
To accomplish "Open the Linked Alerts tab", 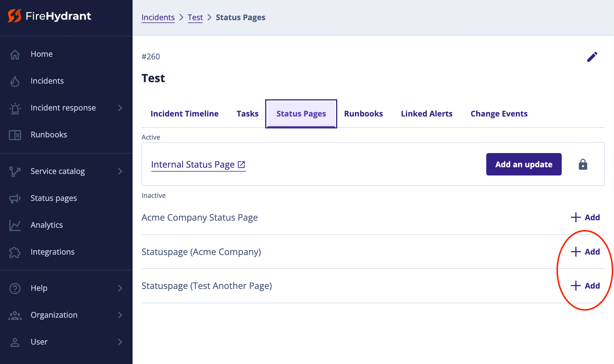I will (427, 114).
